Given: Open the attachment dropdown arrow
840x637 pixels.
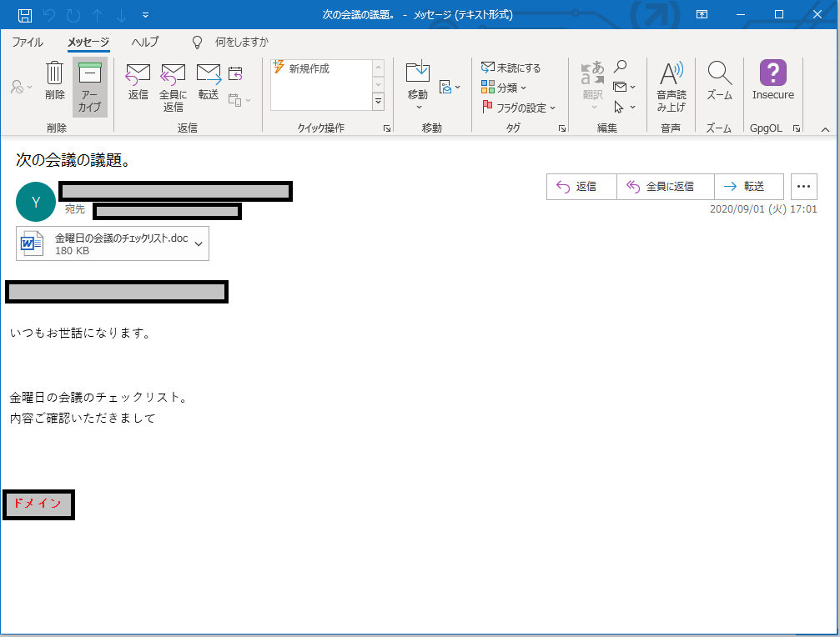Looking at the screenshot, I should point(199,244).
